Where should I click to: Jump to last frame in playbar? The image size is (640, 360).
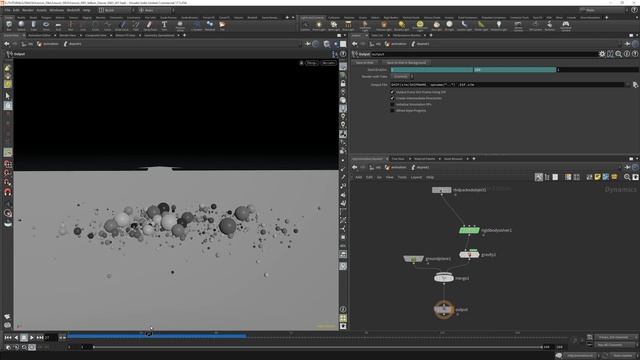pos(40,338)
